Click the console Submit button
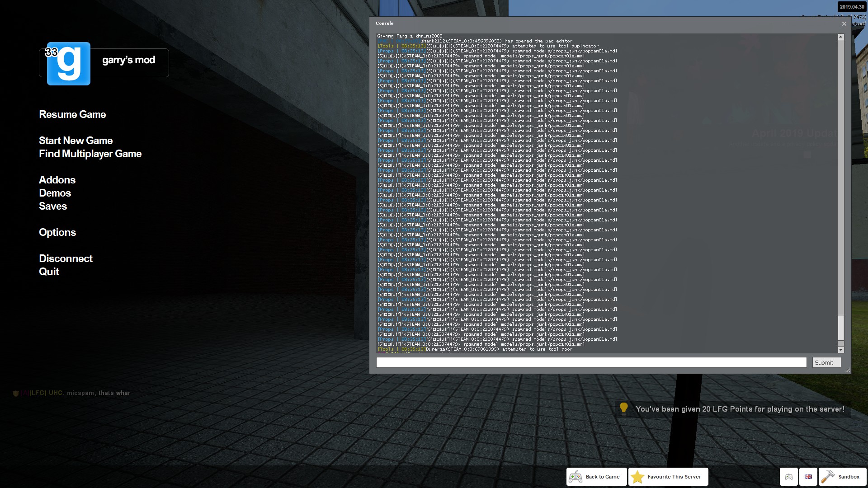868x488 pixels. pos(826,362)
